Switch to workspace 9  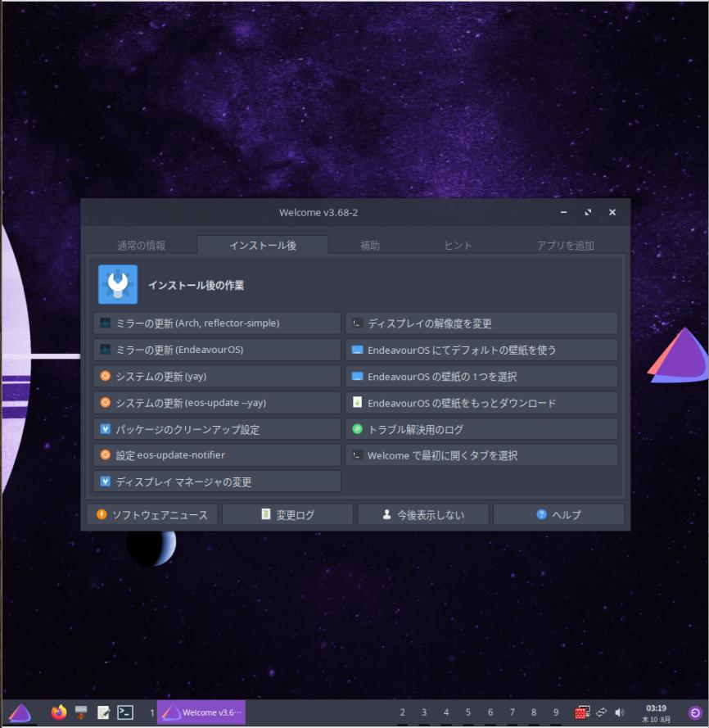pos(556,712)
